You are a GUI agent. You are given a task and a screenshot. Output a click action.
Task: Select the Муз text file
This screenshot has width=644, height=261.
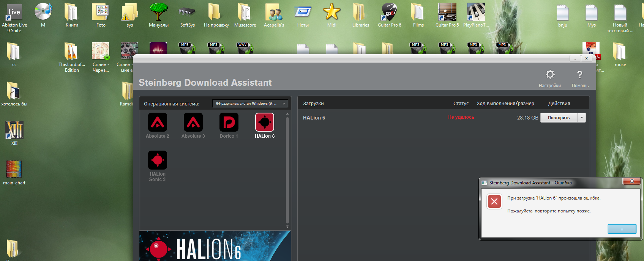(591, 15)
